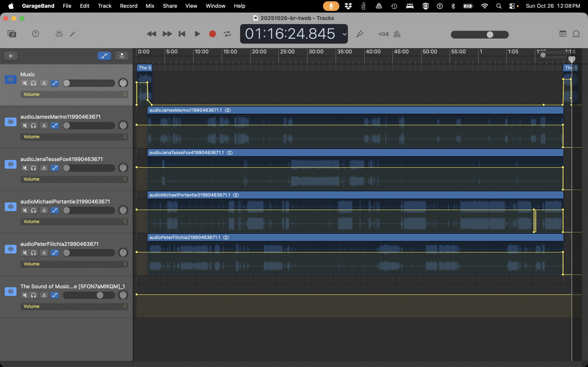588x367 pixels.
Task: Click the add track plus button
Action: tap(11, 56)
